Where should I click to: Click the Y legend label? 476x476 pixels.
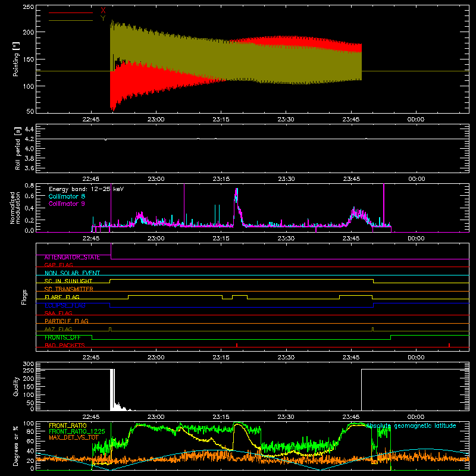click(103, 18)
